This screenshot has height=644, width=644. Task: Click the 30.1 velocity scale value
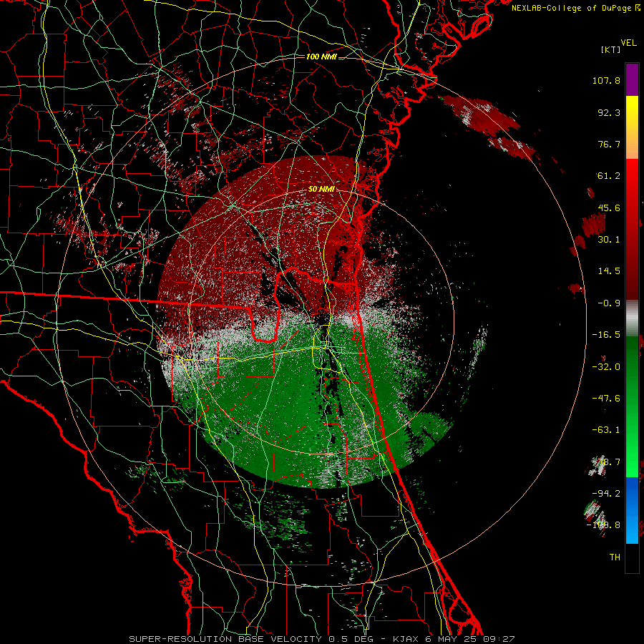tap(609, 240)
